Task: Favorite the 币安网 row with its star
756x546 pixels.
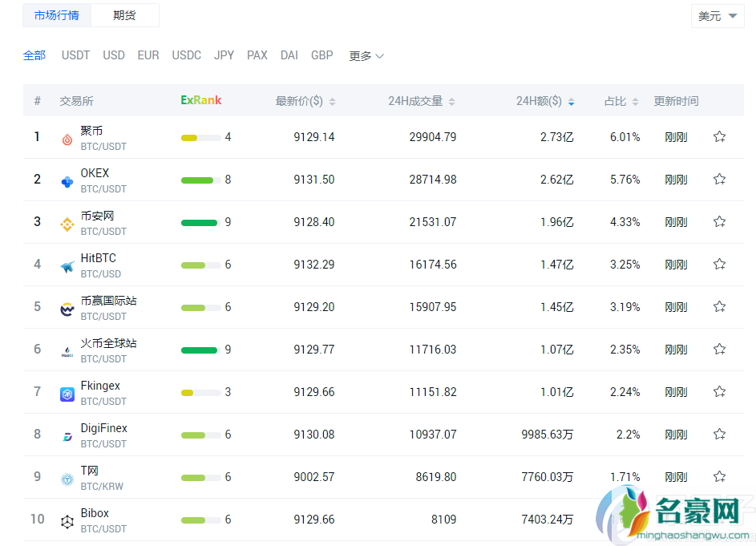Action: [719, 221]
